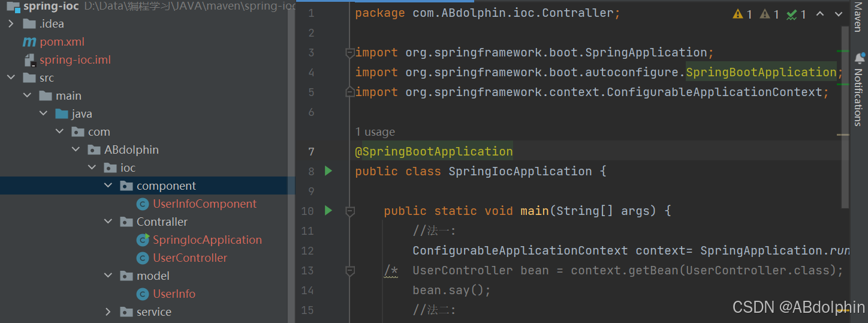Collapse the Contraller package
The width and height of the screenshot is (868, 323).
point(108,222)
